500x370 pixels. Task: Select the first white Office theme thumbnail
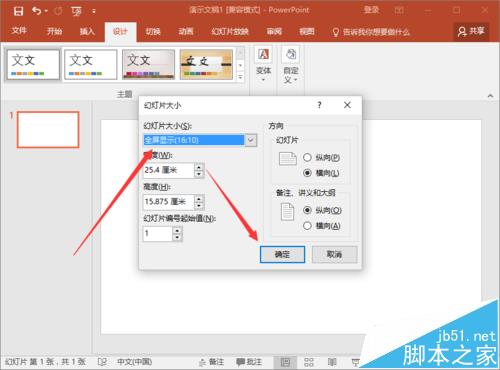[33, 64]
